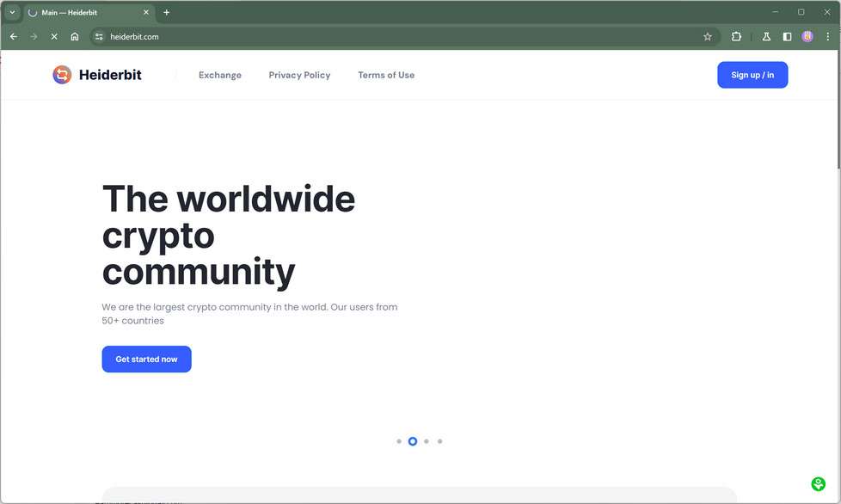
Task: Stop page loading with X button
Action: point(54,36)
